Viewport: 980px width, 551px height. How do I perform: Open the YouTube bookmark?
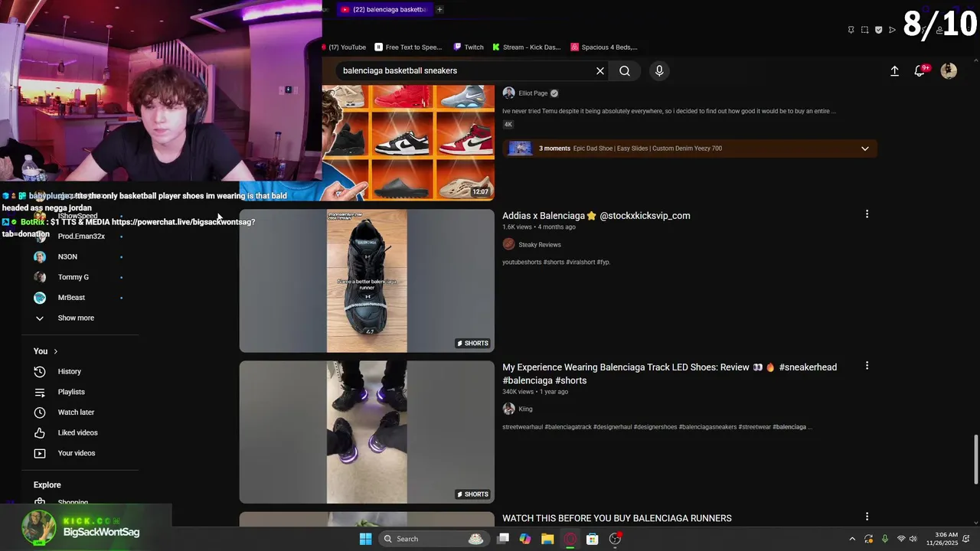click(x=345, y=47)
